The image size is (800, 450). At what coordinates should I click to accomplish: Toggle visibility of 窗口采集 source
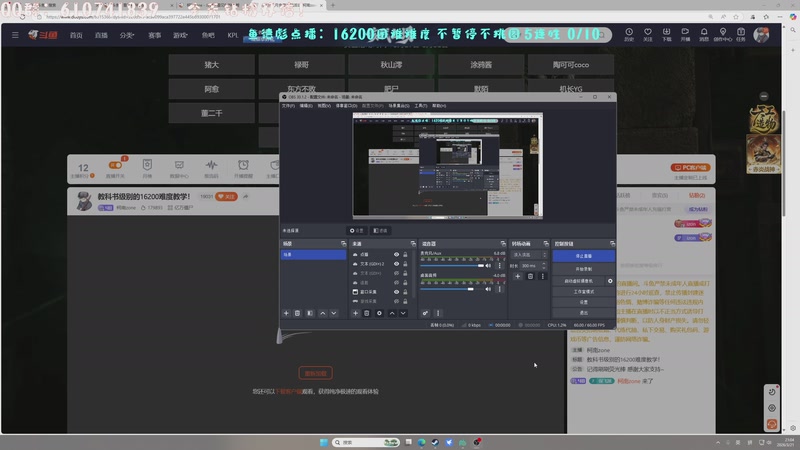(396, 292)
